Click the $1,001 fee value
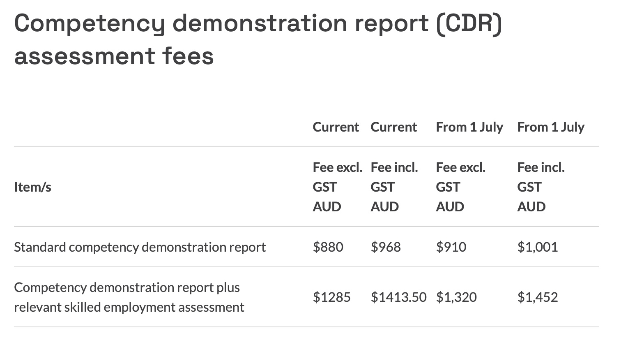The image size is (644, 338). tap(537, 247)
